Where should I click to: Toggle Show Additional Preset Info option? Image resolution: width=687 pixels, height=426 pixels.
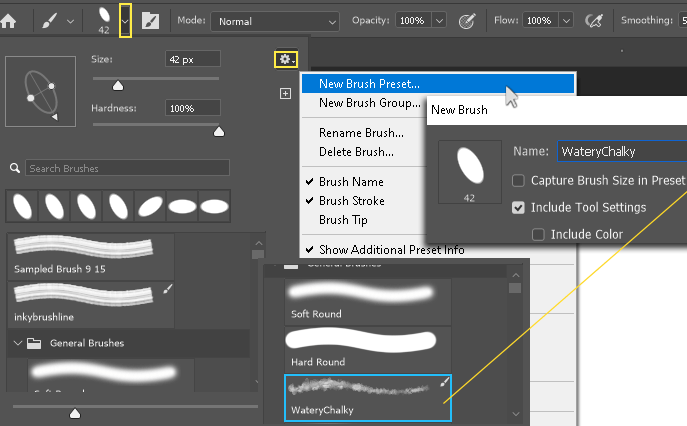point(392,250)
